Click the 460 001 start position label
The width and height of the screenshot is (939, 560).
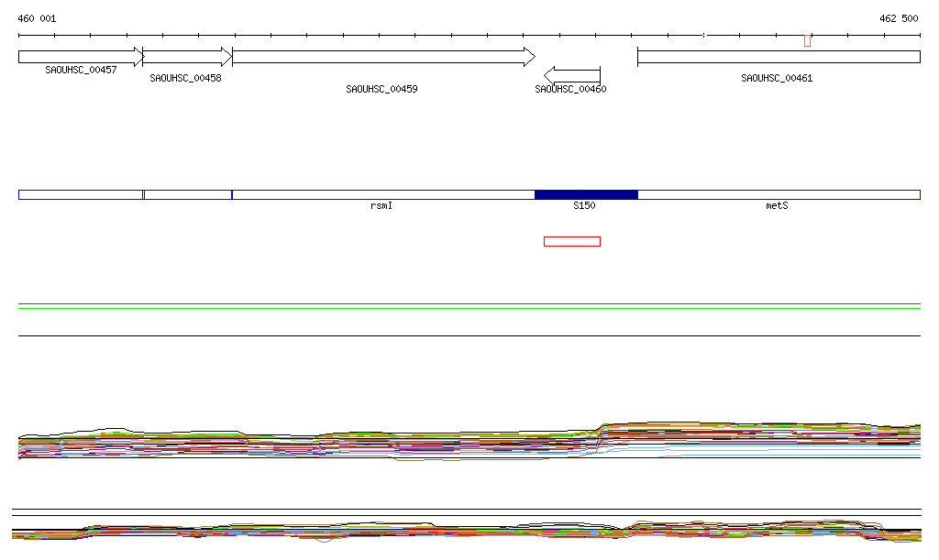(x=37, y=18)
